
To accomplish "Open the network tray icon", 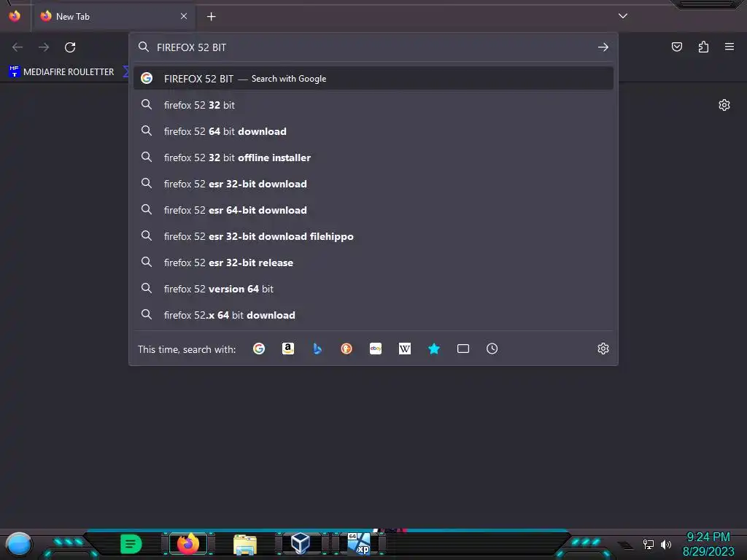I will [x=648, y=544].
